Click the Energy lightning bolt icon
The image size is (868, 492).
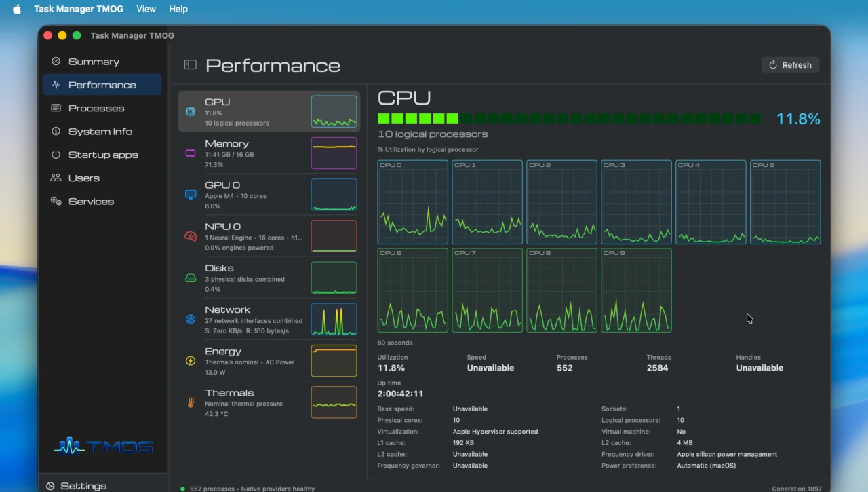191,361
